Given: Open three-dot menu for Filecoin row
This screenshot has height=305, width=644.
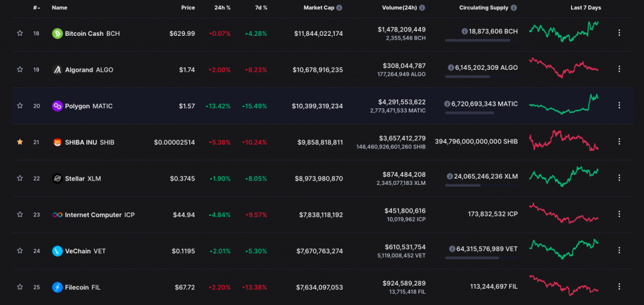Looking at the screenshot, I should 619,286.
